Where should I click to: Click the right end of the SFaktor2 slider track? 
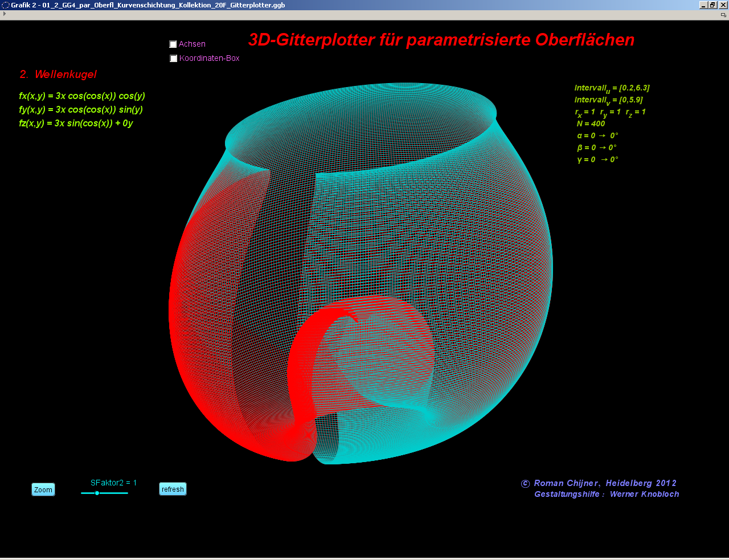(127, 493)
